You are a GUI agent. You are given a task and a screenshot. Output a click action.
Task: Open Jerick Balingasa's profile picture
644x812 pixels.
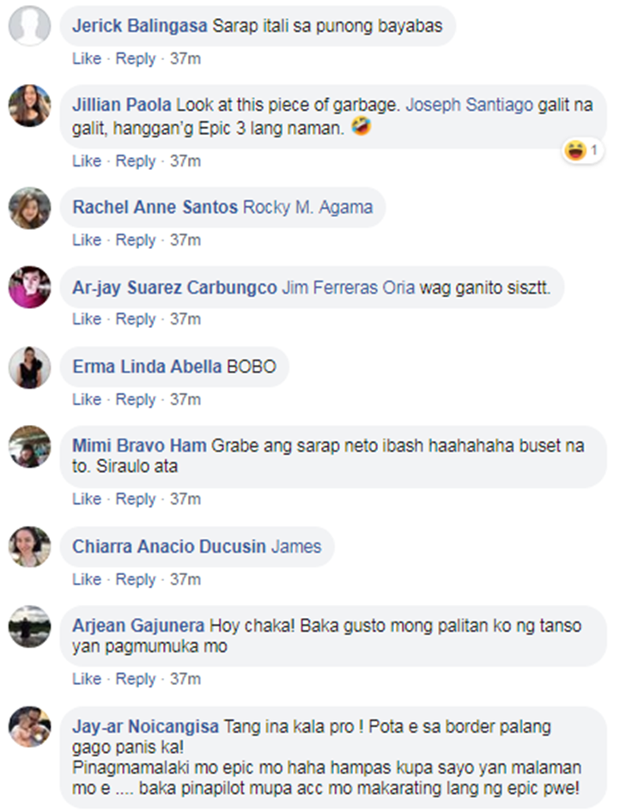pyautogui.click(x=29, y=26)
